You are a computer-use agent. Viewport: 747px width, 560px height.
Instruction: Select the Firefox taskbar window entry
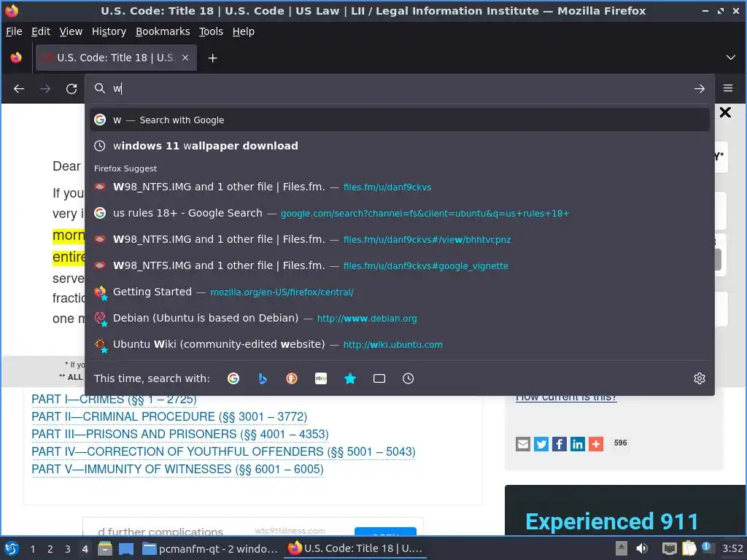tap(355, 548)
